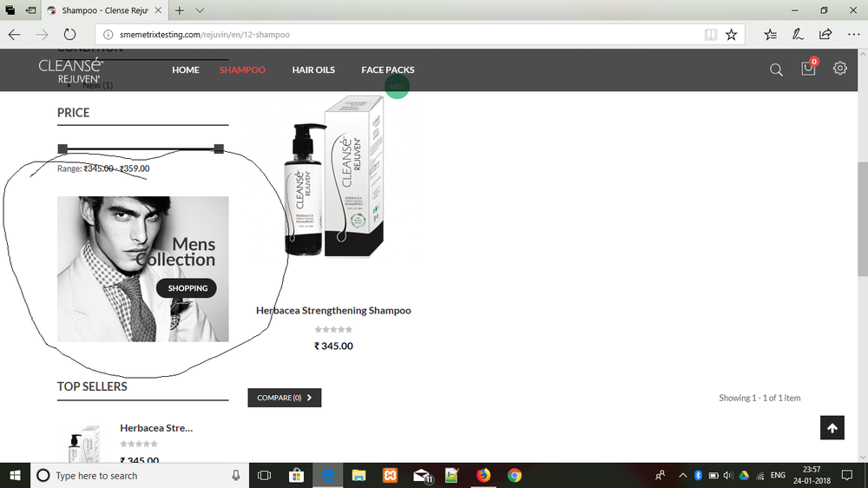This screenshot has height=488, width=868.
Task: Click the browser forward arrow
Action: (42, 35)
